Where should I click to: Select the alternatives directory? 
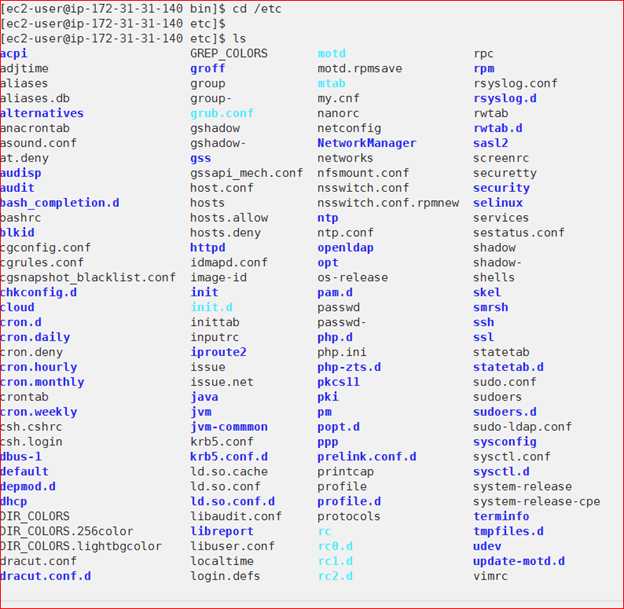(42, 113)
